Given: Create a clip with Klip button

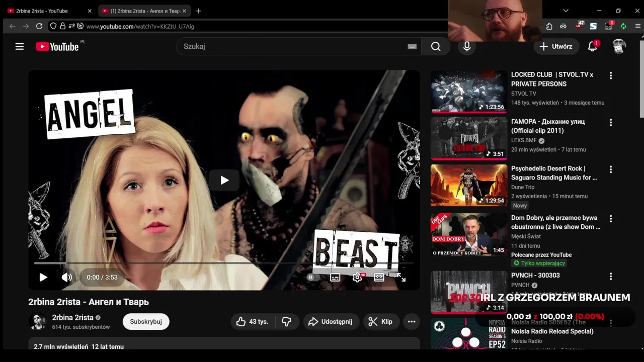Looking at the screenshot, I should pyautogui.click(x=381, y=321).
